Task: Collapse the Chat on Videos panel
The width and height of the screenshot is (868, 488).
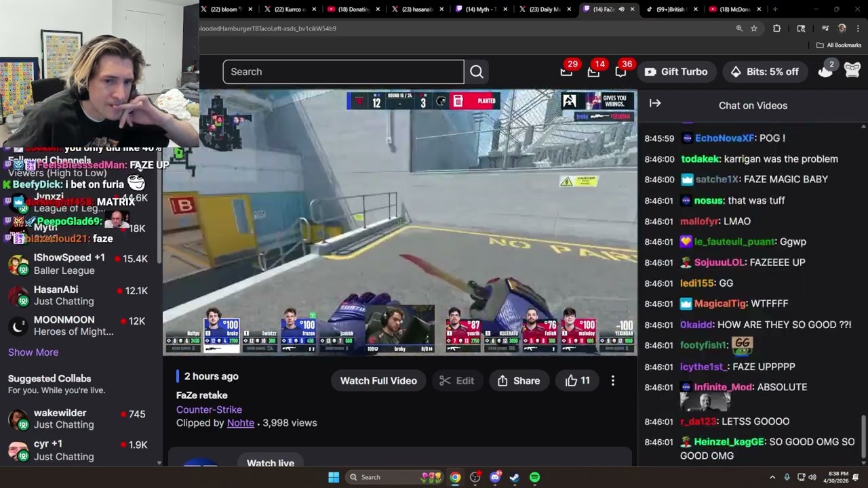Action: (x=655, y=103)
